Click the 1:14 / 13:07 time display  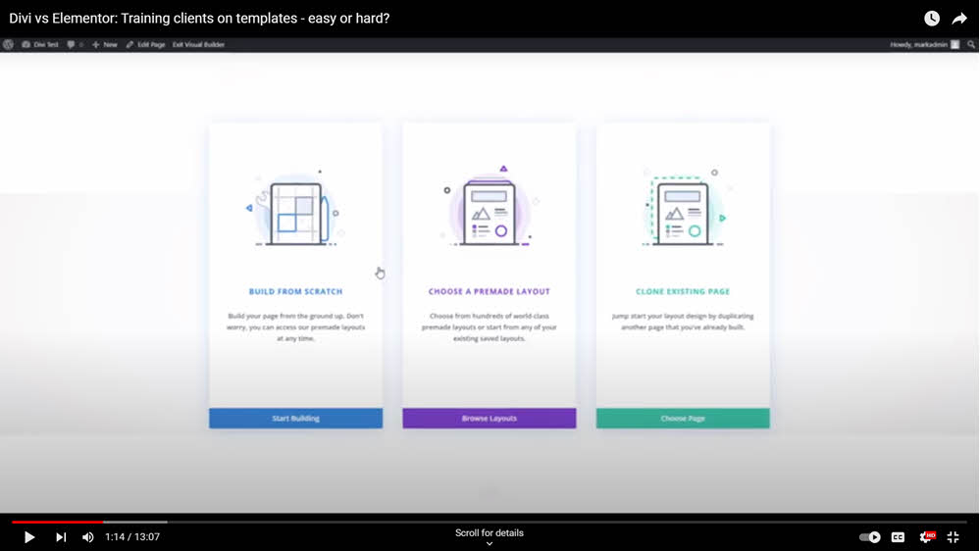tap(132, 536)
